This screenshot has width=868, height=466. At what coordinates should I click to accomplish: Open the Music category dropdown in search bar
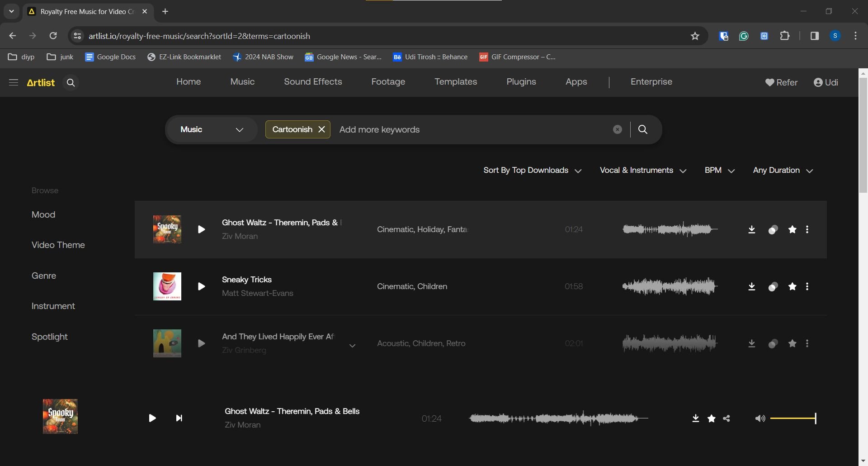212,129
